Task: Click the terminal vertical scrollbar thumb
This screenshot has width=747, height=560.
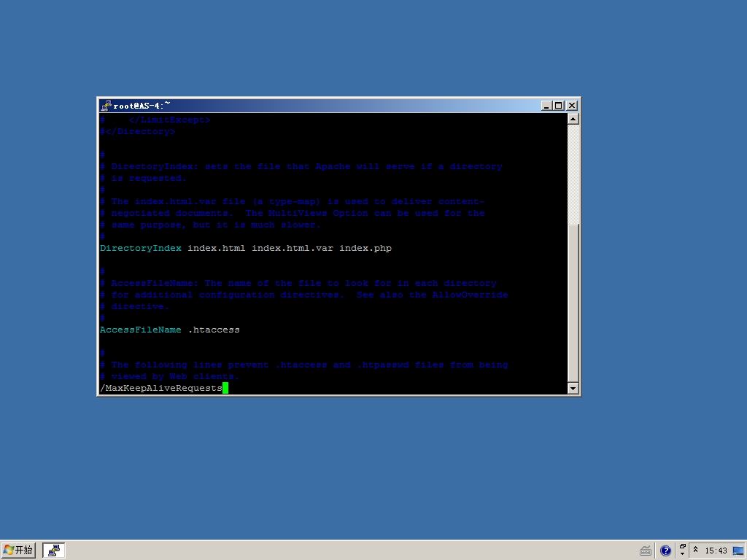Action: 573,303
